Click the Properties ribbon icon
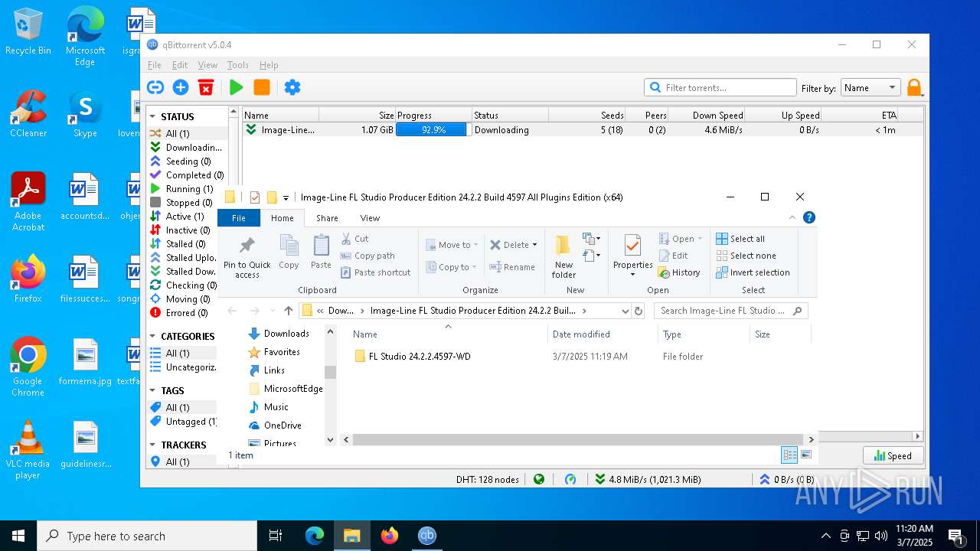 click(632, 246)
